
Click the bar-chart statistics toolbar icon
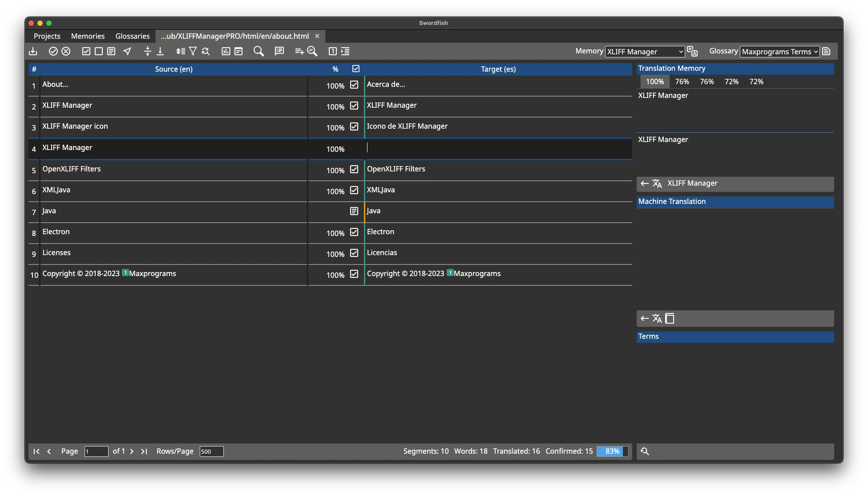point(226,51)
